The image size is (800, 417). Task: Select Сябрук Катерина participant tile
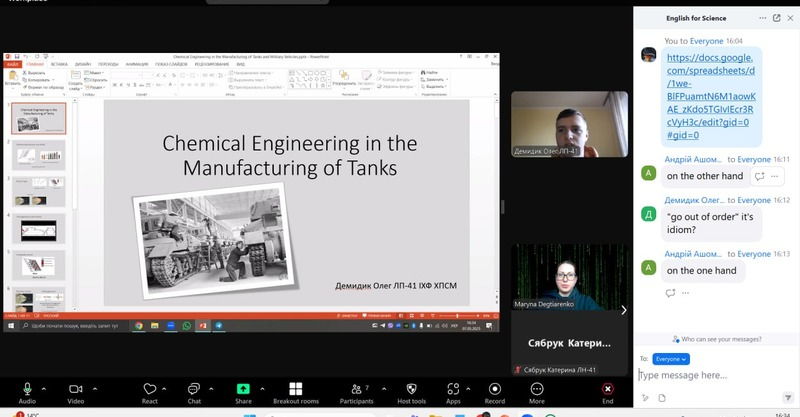click(x=569, y=343)
